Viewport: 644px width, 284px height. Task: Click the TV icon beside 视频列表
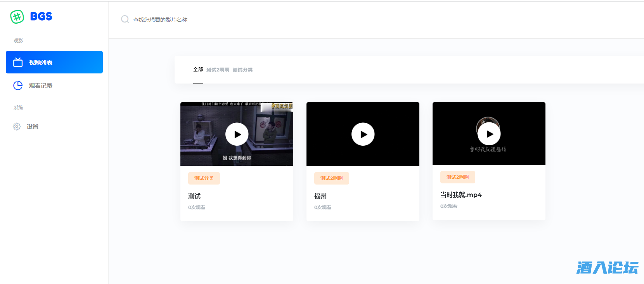pos(18,62)
